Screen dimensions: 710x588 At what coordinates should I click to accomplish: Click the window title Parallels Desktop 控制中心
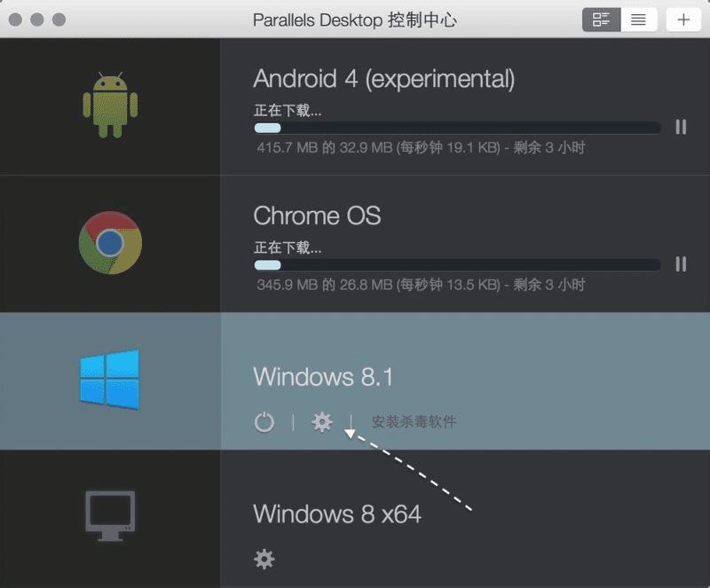click(354, 20)
